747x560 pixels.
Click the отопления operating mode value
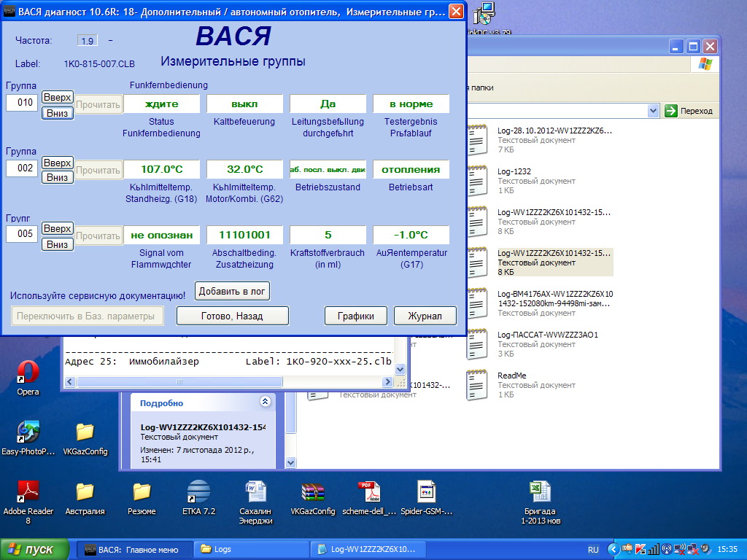(411, 169)
